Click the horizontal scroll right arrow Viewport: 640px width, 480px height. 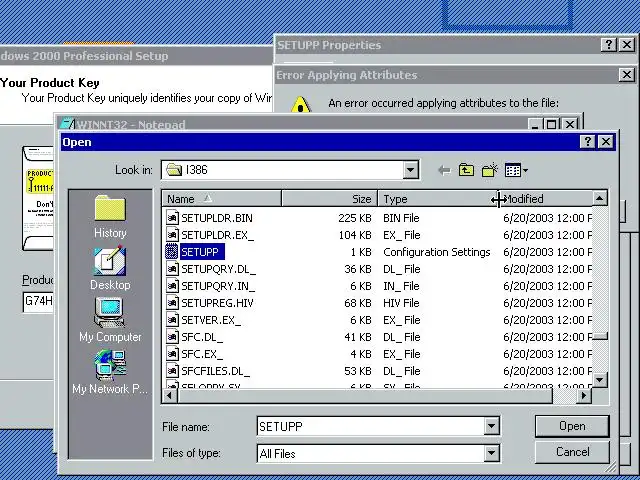584,395
